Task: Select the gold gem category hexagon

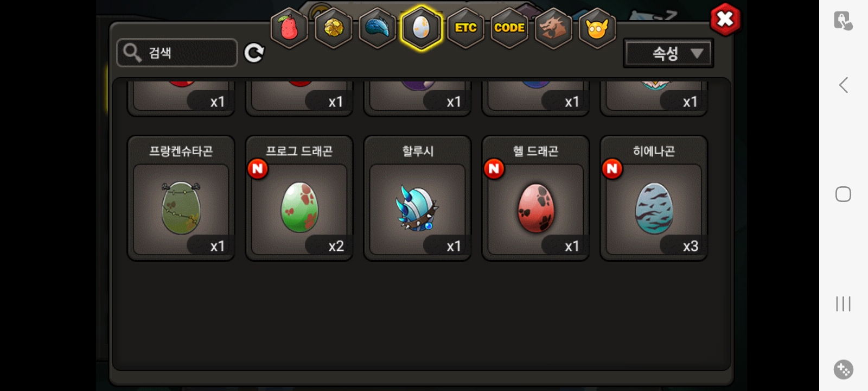Action: pyautogui.click(x=333, y=28)
